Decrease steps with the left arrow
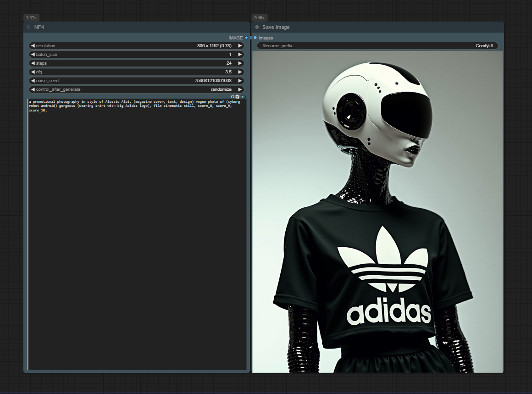 [33, 63]
